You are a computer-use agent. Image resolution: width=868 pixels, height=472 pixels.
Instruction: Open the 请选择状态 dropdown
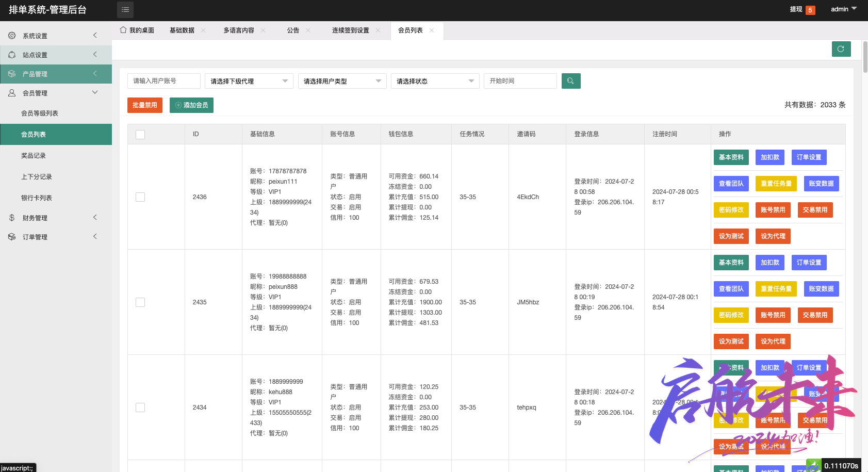(435, 81)
